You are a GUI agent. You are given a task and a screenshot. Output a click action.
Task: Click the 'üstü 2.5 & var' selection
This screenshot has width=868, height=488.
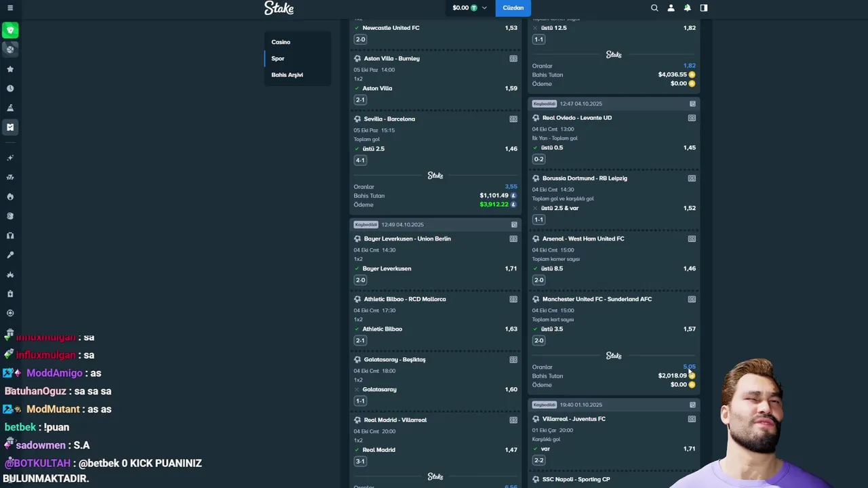click(x=559, y=208)
